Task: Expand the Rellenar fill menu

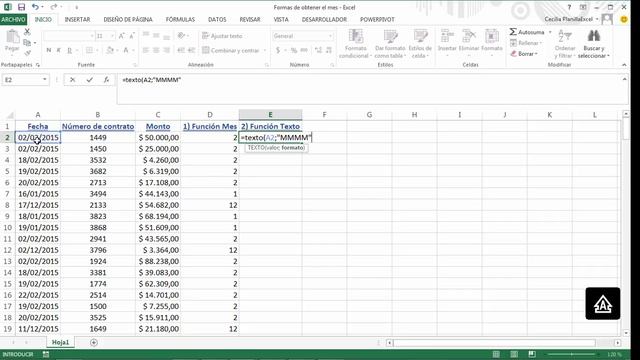Action: click(x=526, y=43)
